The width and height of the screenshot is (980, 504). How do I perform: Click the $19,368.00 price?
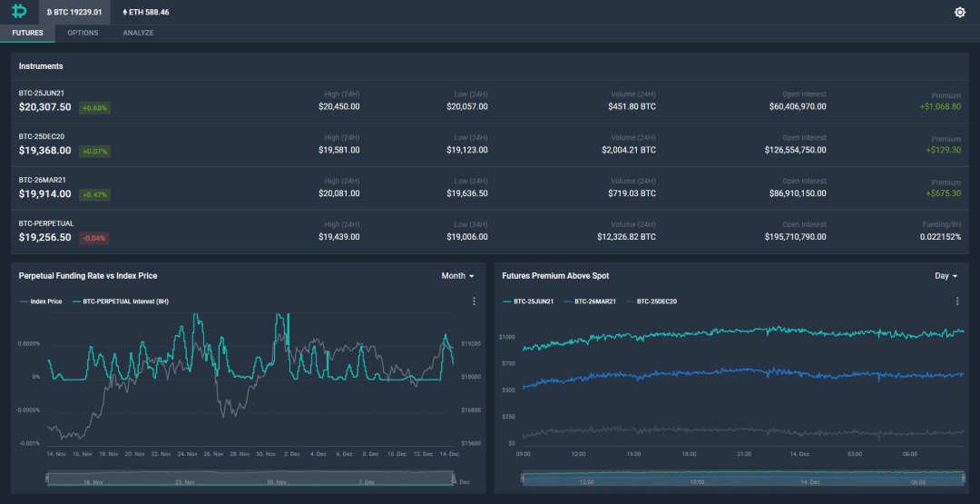(45, 151)
